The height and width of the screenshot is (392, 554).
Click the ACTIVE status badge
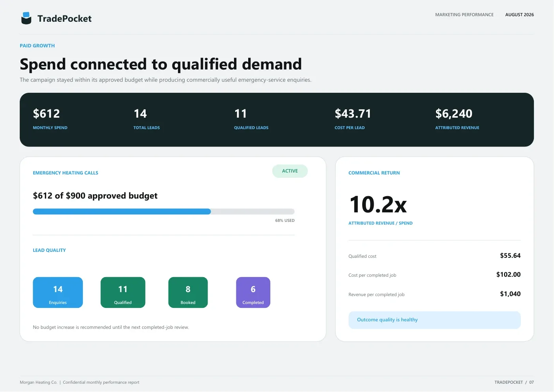point(290,171)
